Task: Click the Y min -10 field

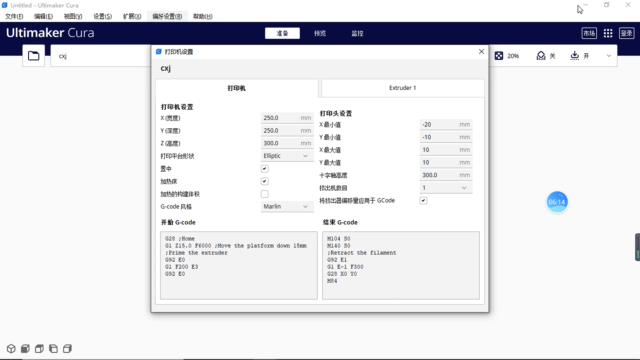Action: pos(446,137)
